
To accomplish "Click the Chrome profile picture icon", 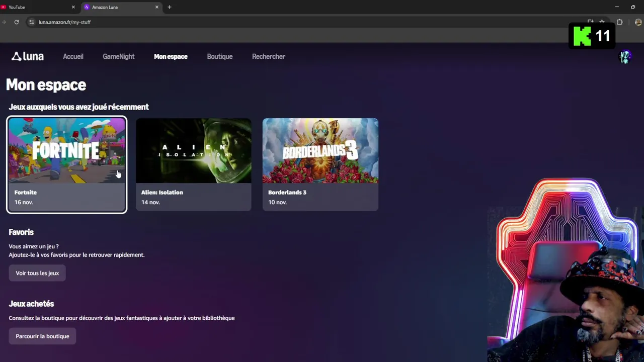I will pos(638,22).
